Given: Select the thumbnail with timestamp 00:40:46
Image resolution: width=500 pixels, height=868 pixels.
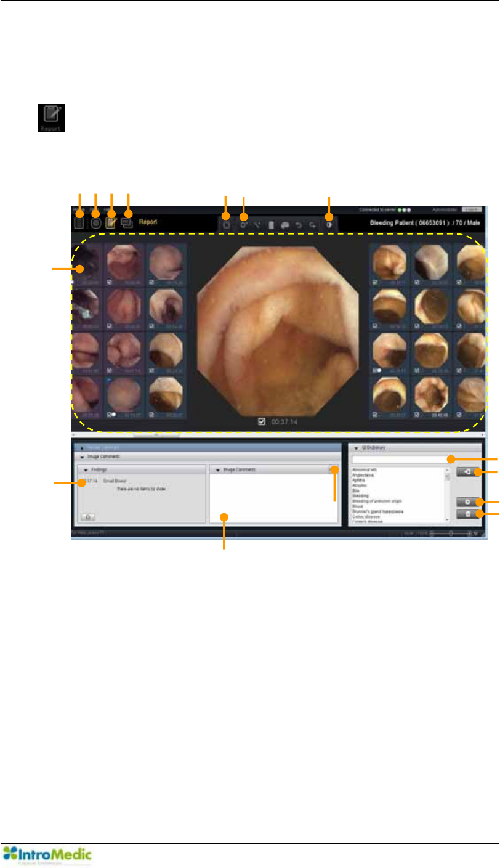Looking at the screenshot, I should tap(431, 397).
